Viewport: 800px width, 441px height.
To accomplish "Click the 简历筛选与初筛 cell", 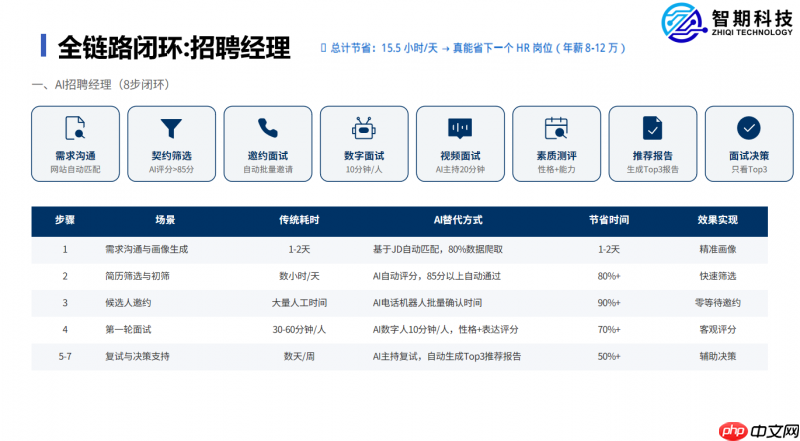I will click(x=137, y=276).
